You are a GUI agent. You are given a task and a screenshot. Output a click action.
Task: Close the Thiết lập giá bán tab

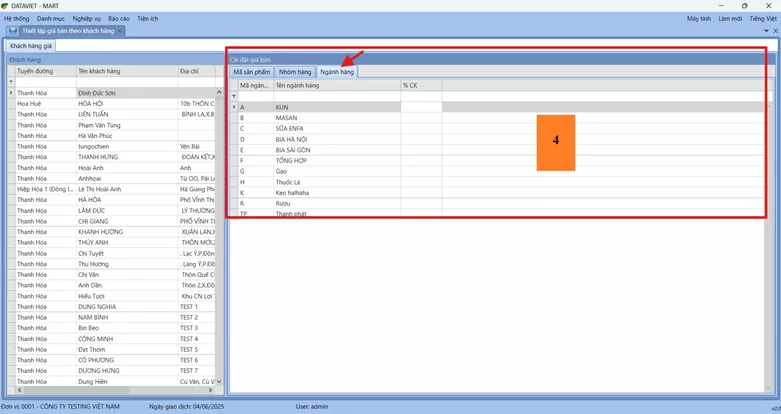point(120,31)
